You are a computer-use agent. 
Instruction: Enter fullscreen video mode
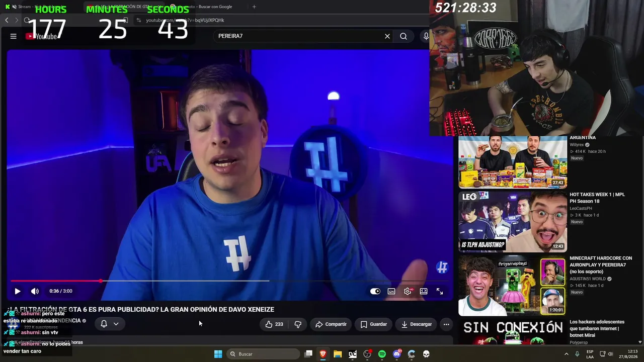(440, 291)
